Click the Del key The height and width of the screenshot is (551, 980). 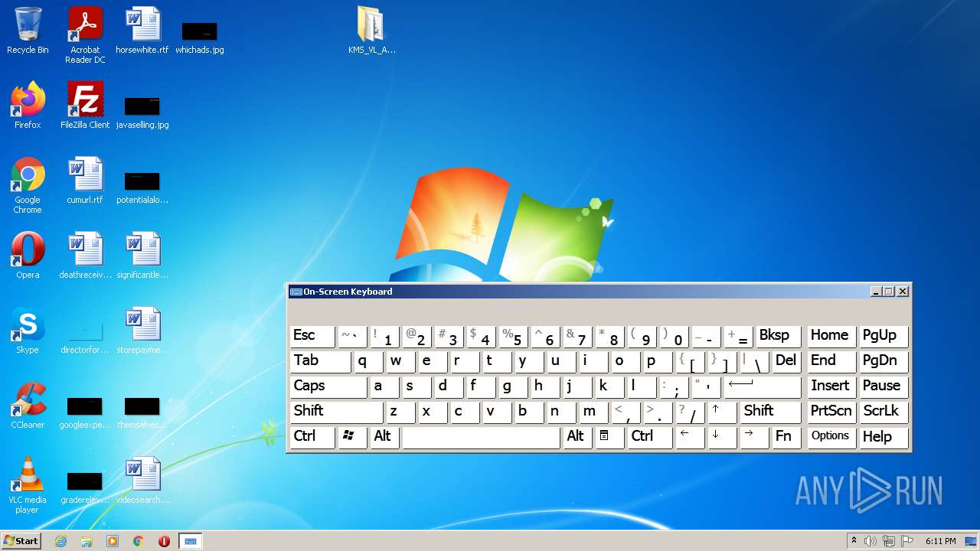(787, 361)
